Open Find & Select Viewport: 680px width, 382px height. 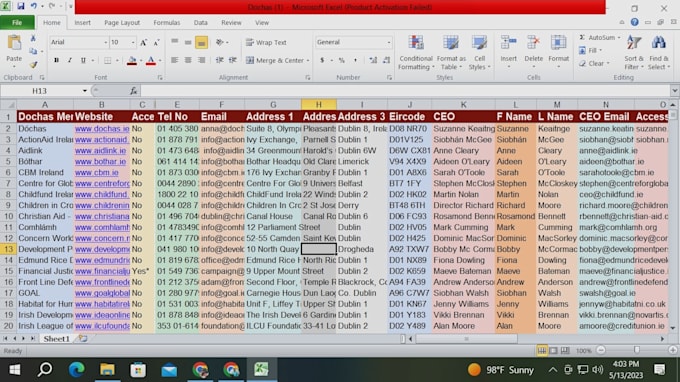[x=659, y=52]
